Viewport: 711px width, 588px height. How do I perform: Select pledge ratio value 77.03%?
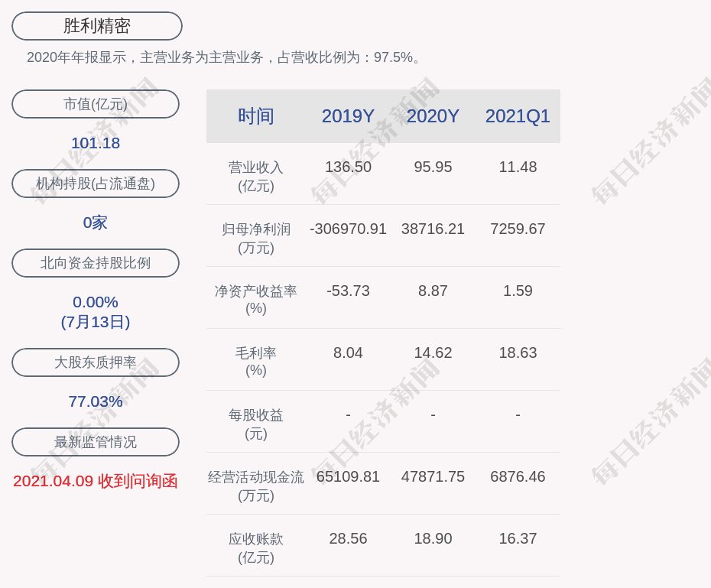[x=96, y=401]
